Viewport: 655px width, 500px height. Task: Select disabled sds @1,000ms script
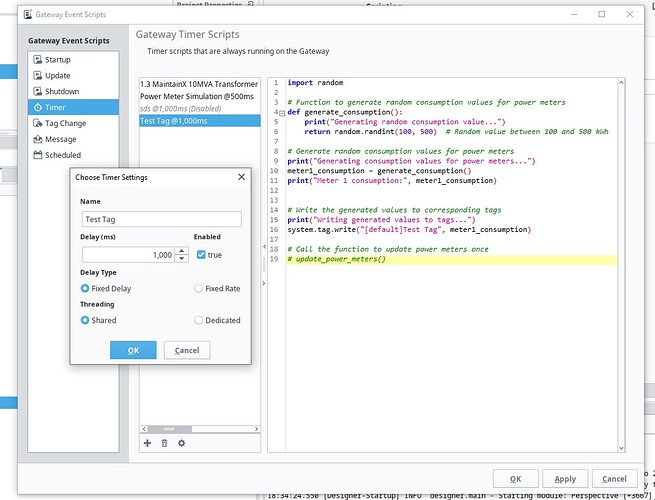pyautogui.click(x=200, y=109)
